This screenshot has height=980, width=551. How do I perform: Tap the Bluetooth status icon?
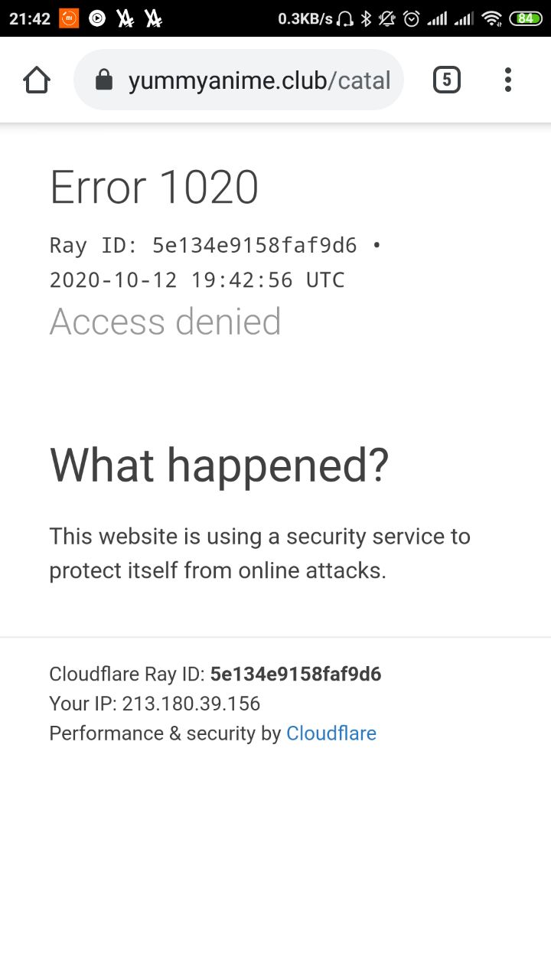coord(366,18)
